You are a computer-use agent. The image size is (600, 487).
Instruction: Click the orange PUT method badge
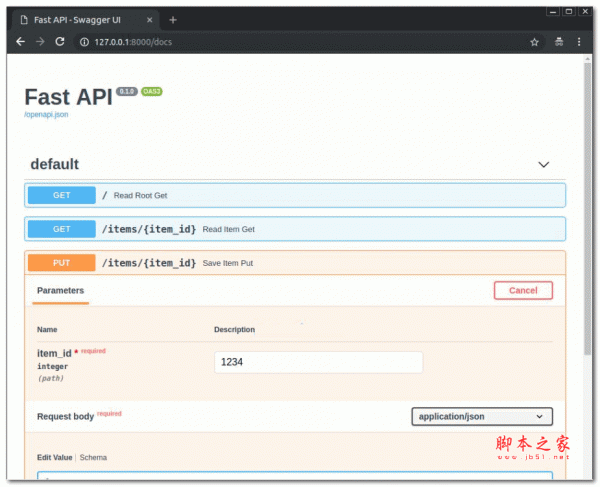62,263
